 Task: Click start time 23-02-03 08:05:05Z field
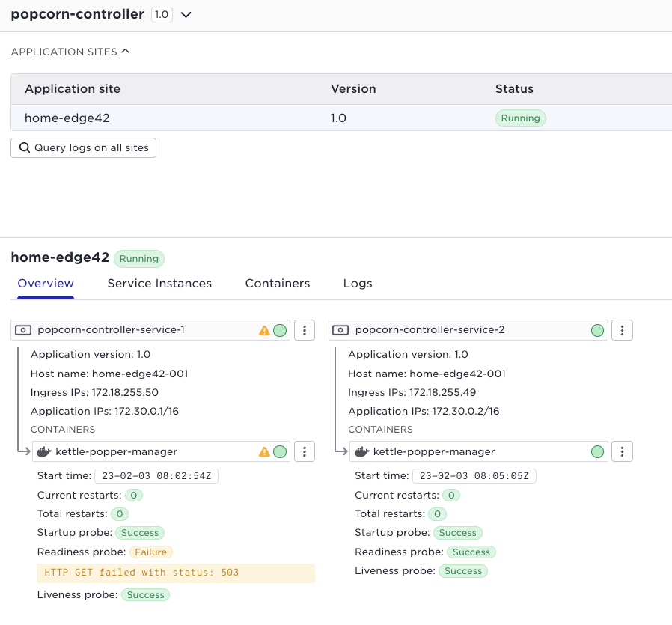[x=474, y=476]
